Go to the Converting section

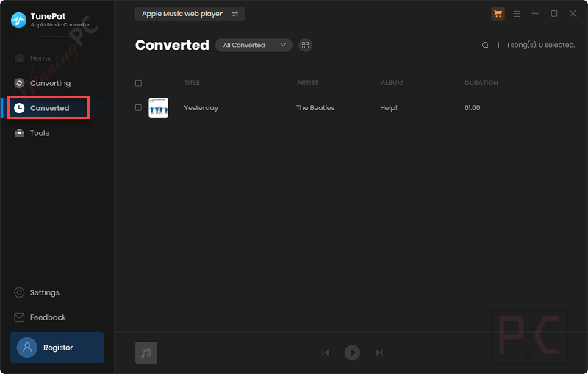click(x=43, y=83)
